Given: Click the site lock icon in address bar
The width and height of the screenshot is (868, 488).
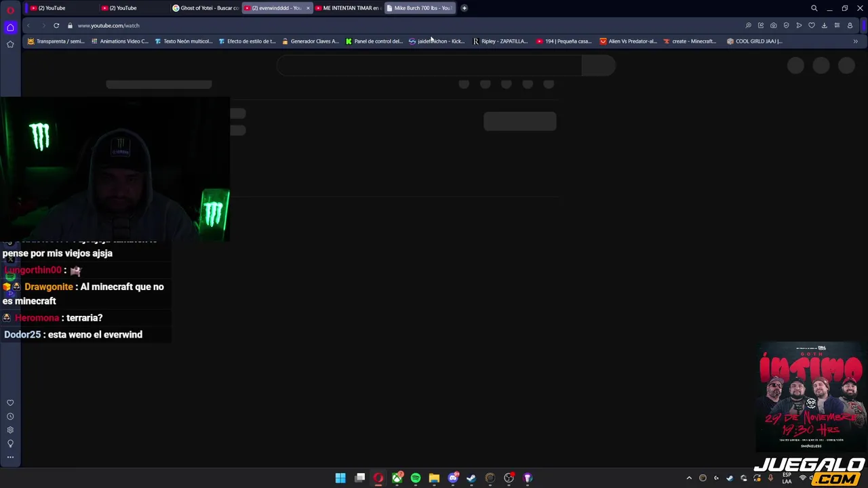Looking at the screenshot, I should [70, 26].
